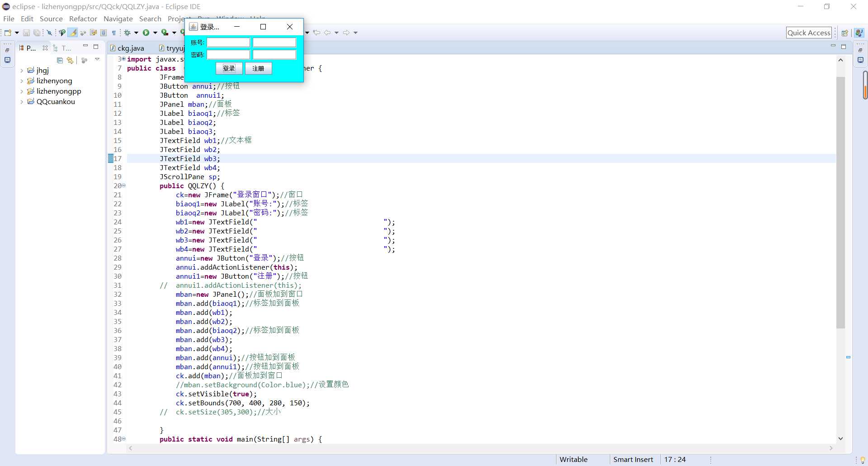Open the Run configurations dropdown arrow
Viewport: 868px width, 466px height.
155,33
